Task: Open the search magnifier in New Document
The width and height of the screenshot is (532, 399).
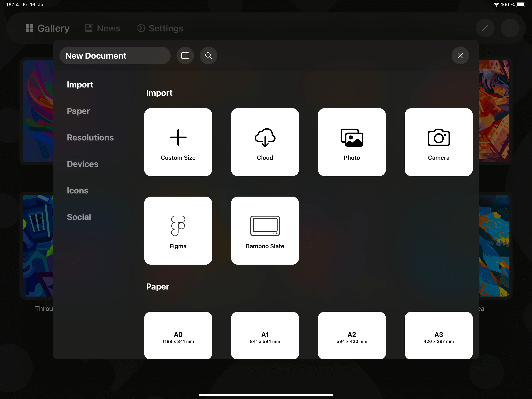Action: tap(209, 56)
